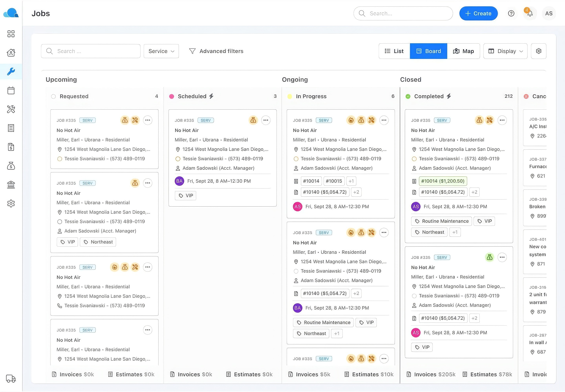Viewport: 565px width, 392px height.
Task: Click the money bag sidebar icon
Action: tap(11, 166)
